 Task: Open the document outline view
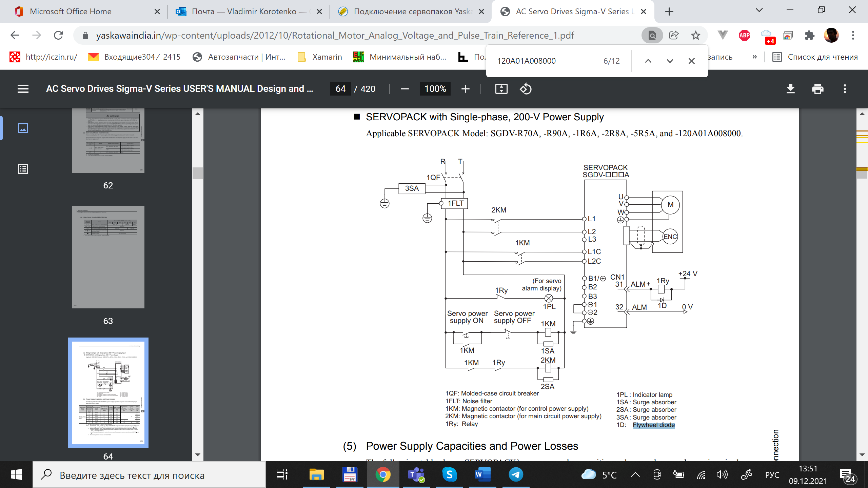coord(23,168)
